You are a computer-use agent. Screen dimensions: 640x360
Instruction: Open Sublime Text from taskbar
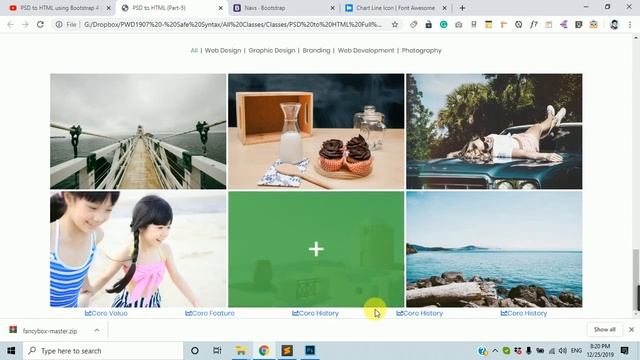click(x=287, y=351)
